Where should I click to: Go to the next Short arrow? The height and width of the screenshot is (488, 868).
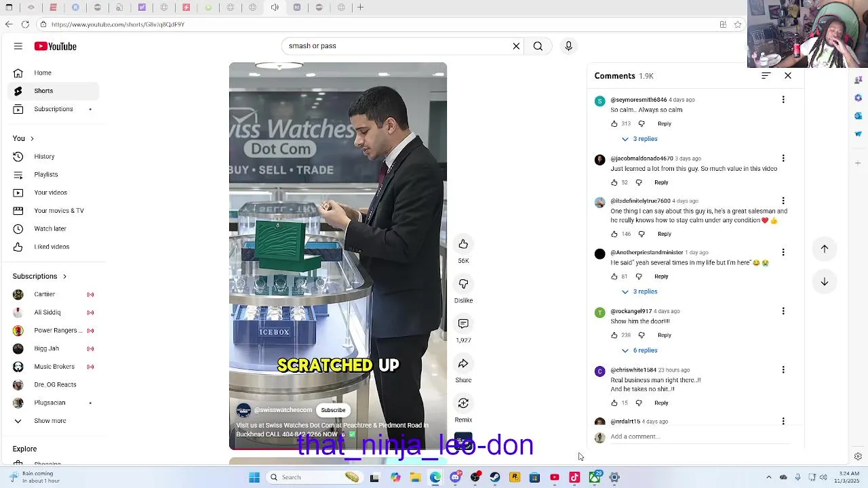[825, 281]
